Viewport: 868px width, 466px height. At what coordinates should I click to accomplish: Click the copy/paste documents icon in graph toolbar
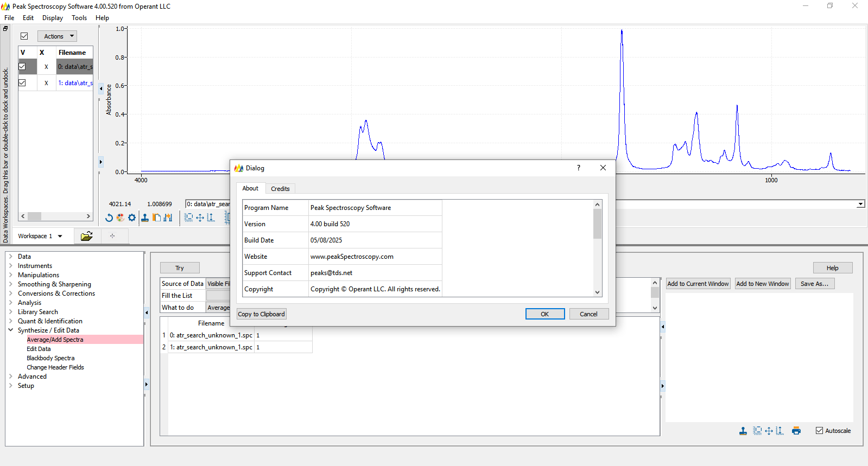157,218
